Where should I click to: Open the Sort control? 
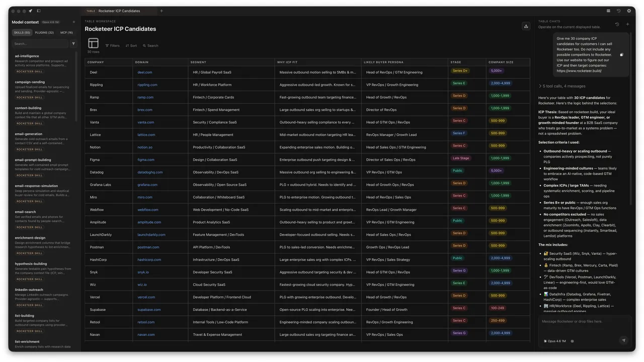point(131,46)
